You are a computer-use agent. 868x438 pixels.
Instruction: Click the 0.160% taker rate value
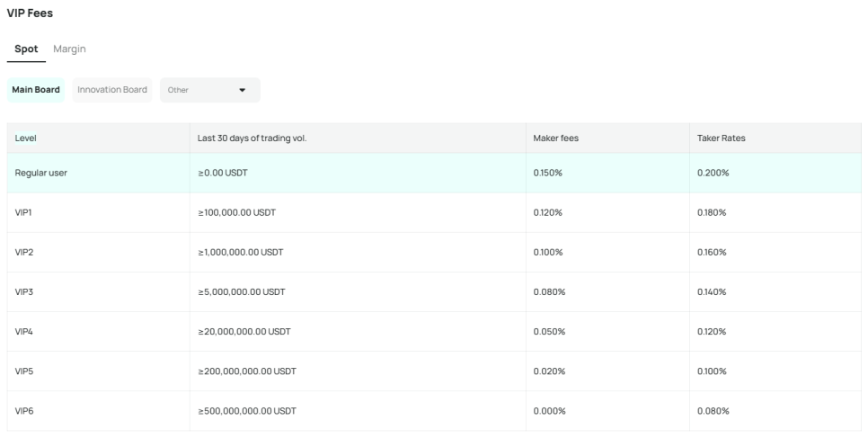pos(712,252)
